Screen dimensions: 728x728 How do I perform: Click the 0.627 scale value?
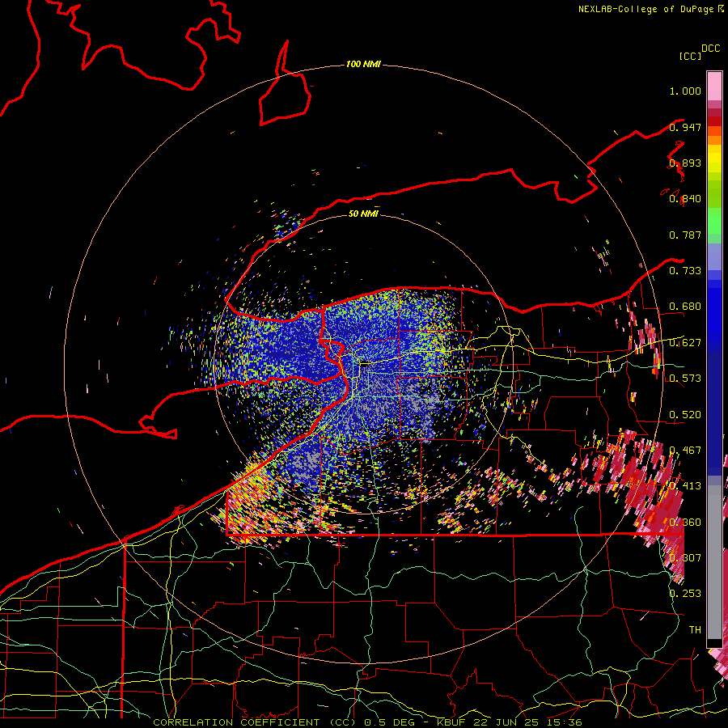[685, 343]
